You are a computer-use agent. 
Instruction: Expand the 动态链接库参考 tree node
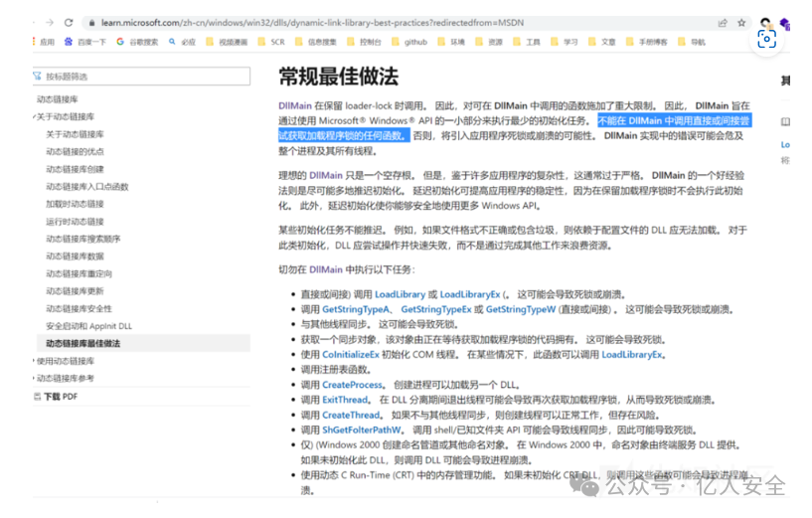click(x=65, y=379)
